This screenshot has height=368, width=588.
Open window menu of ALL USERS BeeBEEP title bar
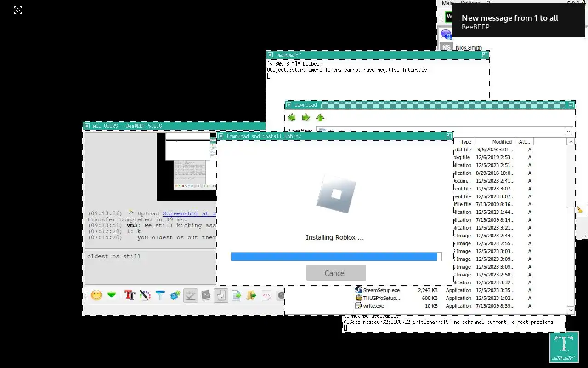pos(87,126)
